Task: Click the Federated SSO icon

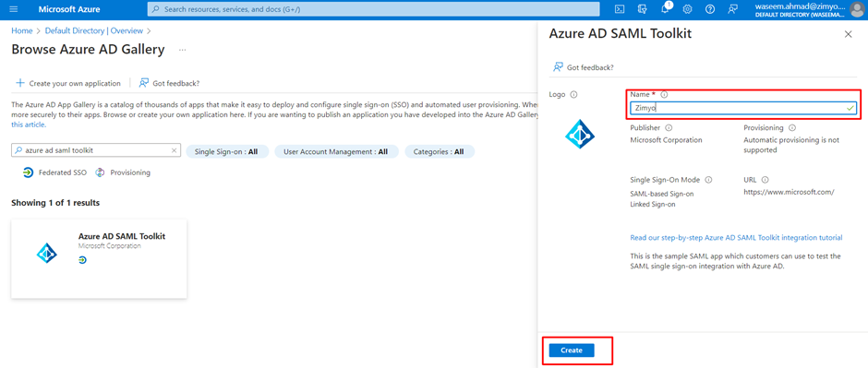Action: click(29, 172)
